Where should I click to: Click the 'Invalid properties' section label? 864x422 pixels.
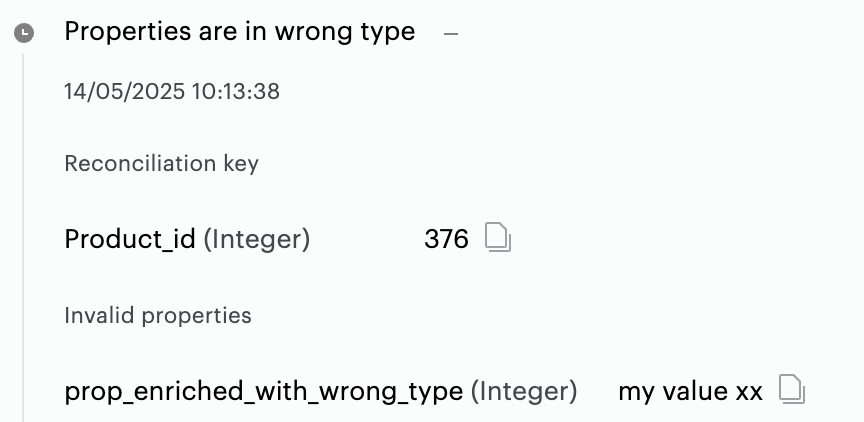click(158, 316)
